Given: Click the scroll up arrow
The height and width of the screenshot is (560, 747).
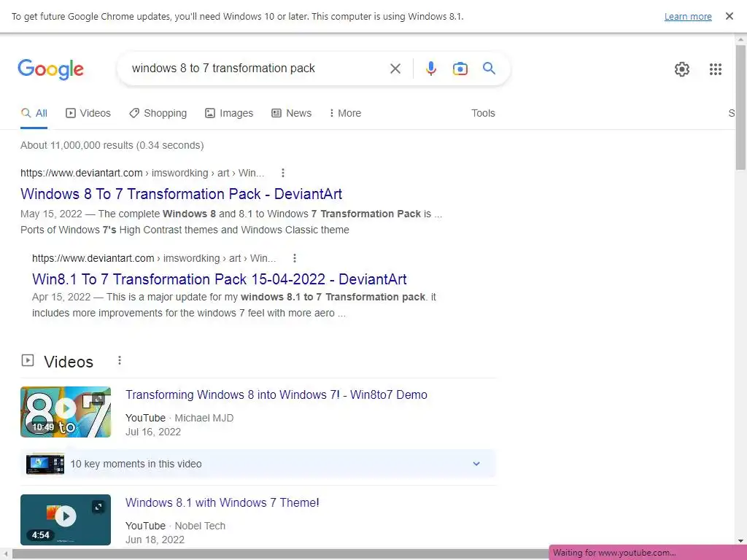Looking at the screenshot, I should click(x=740, y=39).
